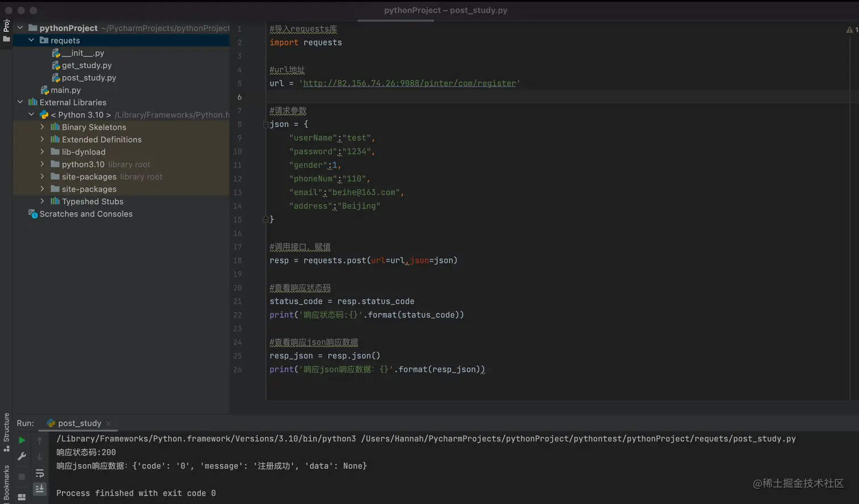Click the Scratches and Consoles icon
This screenshot has height=504, width=859.
coord(33,214)
